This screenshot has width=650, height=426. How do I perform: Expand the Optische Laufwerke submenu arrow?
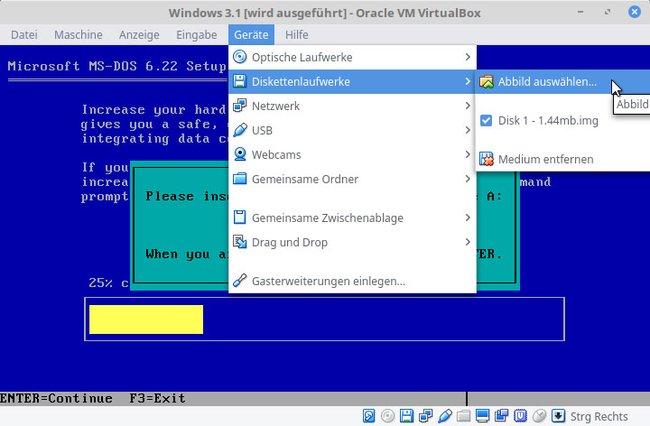click(x=468, y=57)
